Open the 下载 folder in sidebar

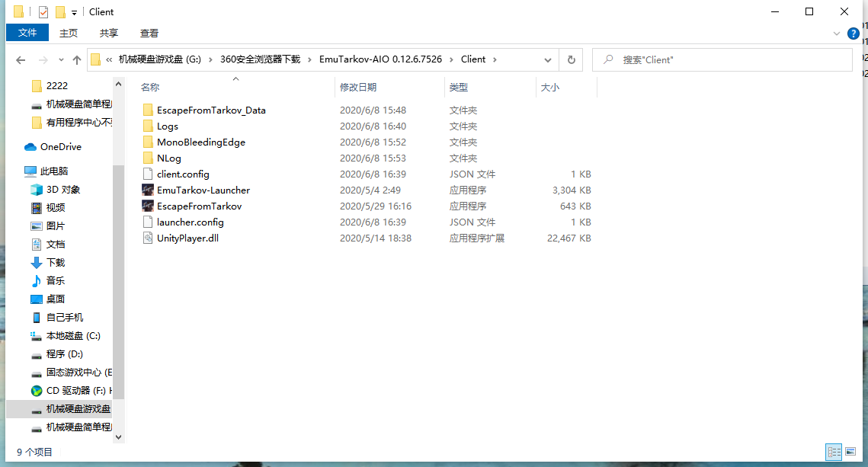tap(48, 262)
